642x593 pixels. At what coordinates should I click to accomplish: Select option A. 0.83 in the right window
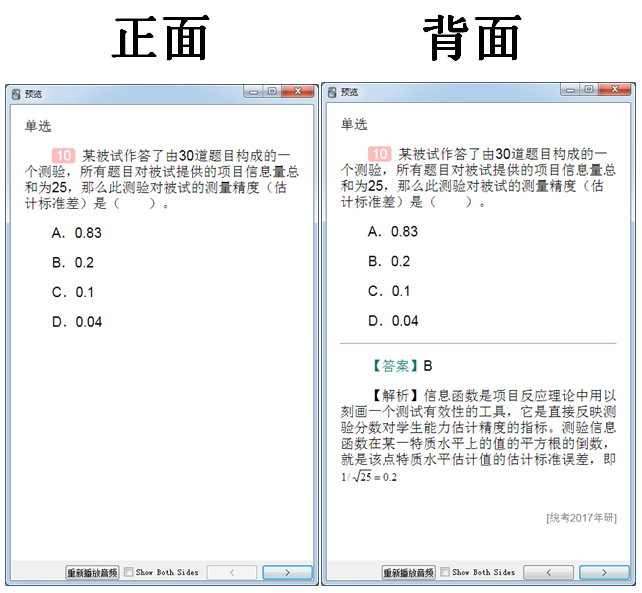click(x=393, y=231)
